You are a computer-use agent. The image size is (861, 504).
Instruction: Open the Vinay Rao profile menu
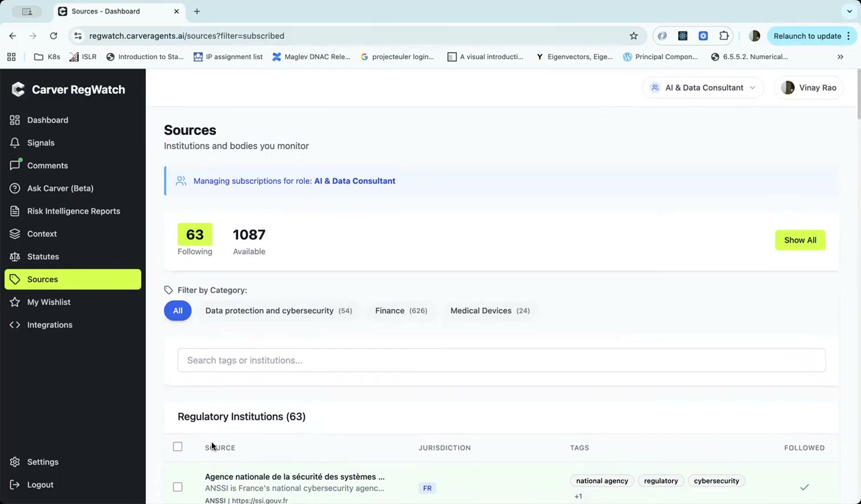click(808, 88)
